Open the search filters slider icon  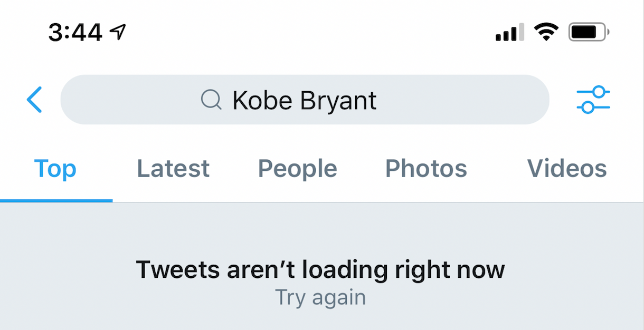click(593, 100)
